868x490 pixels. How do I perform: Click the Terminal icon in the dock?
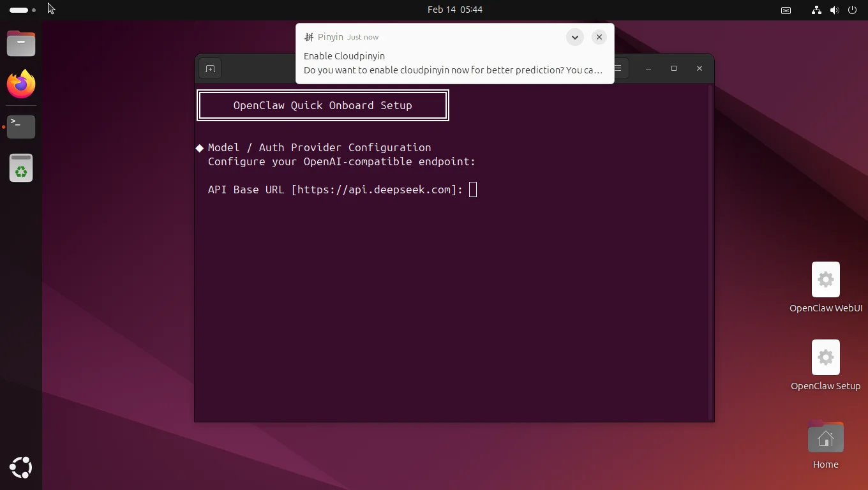point(21,126)
